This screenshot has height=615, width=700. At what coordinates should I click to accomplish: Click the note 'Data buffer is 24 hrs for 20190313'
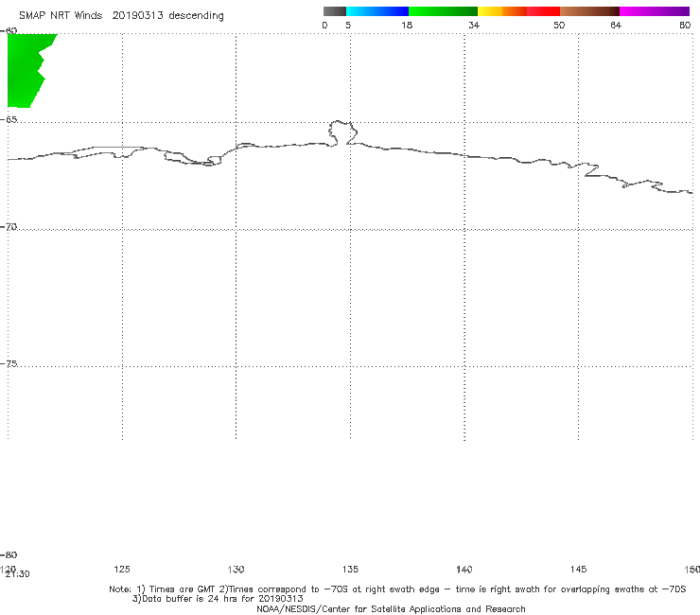click(x=218, y=599)
